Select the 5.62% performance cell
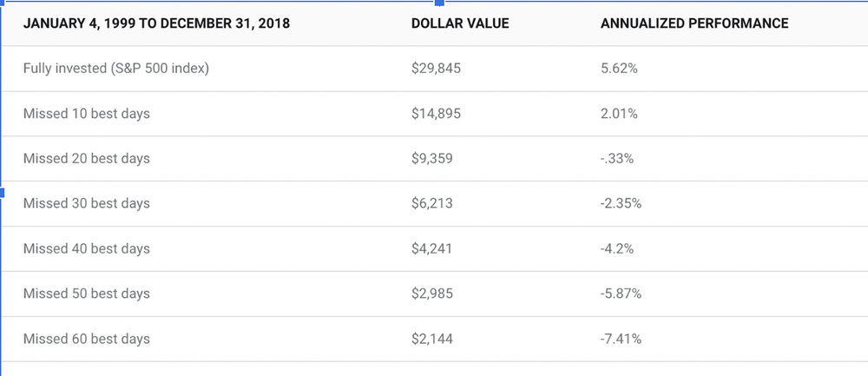 click(x=619, y=69)
